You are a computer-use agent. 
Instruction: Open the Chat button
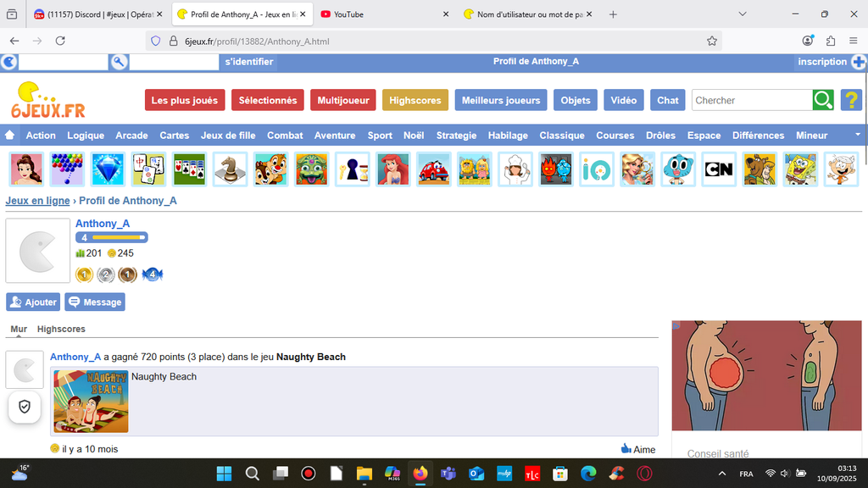(x=668, y=100)
